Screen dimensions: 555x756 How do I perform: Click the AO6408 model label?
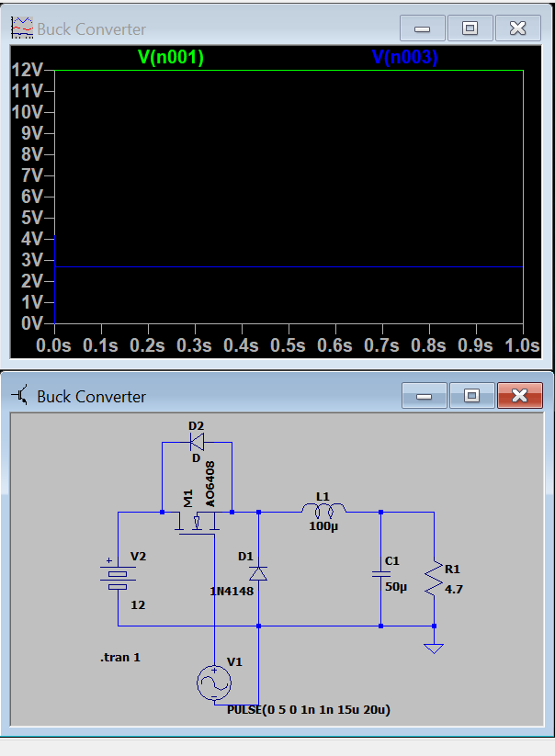[x=210, y=484]
